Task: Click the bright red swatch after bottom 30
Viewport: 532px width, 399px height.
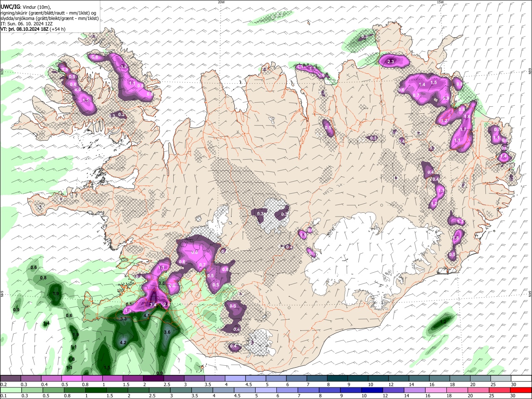Action: click(x=521, y=390)
